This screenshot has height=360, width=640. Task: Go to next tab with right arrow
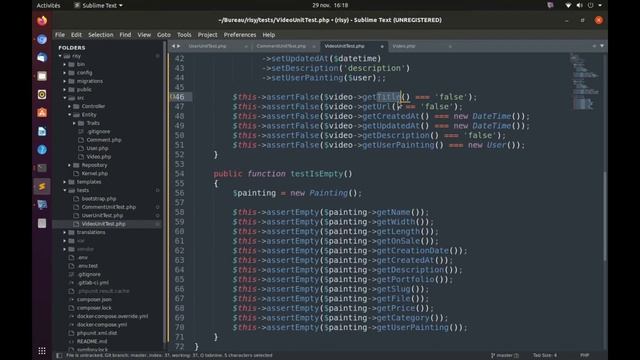(178, 46)
